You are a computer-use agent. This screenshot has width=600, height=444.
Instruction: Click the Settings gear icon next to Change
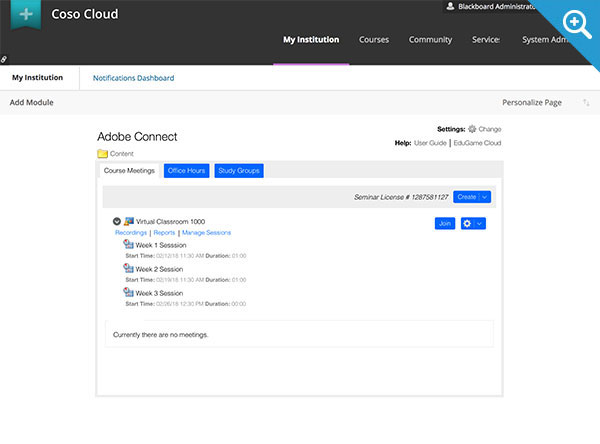pos(472,129)
